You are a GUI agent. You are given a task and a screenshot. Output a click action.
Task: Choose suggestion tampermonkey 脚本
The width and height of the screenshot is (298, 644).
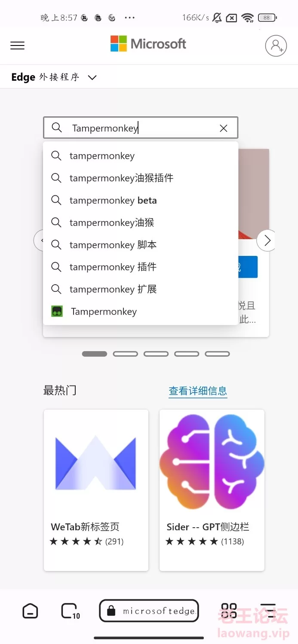coord(141,245)
